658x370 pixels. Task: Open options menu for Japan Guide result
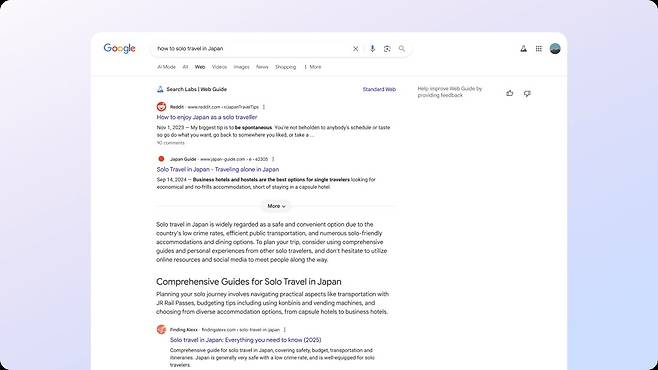[273, 159]
